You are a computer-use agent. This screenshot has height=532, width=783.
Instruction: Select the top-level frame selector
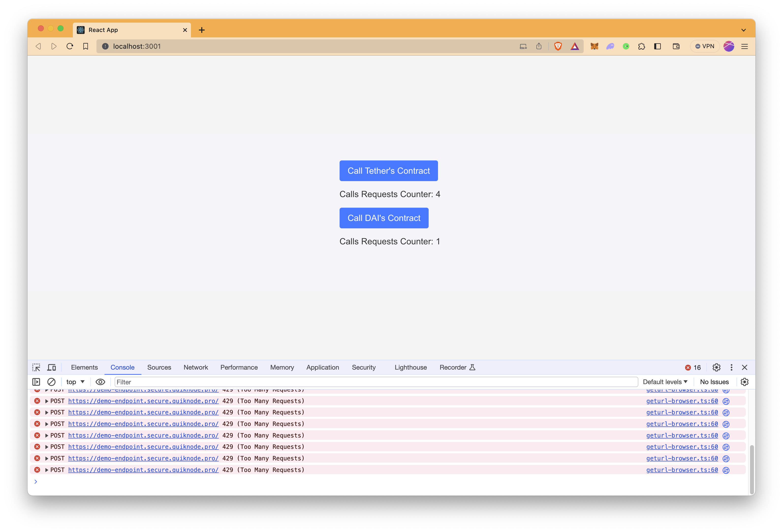point(75,381)
